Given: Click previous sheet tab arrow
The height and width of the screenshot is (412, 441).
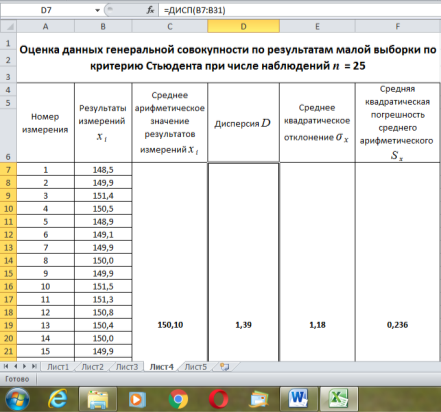Looking at the screenshot, I should pos(15,366).
